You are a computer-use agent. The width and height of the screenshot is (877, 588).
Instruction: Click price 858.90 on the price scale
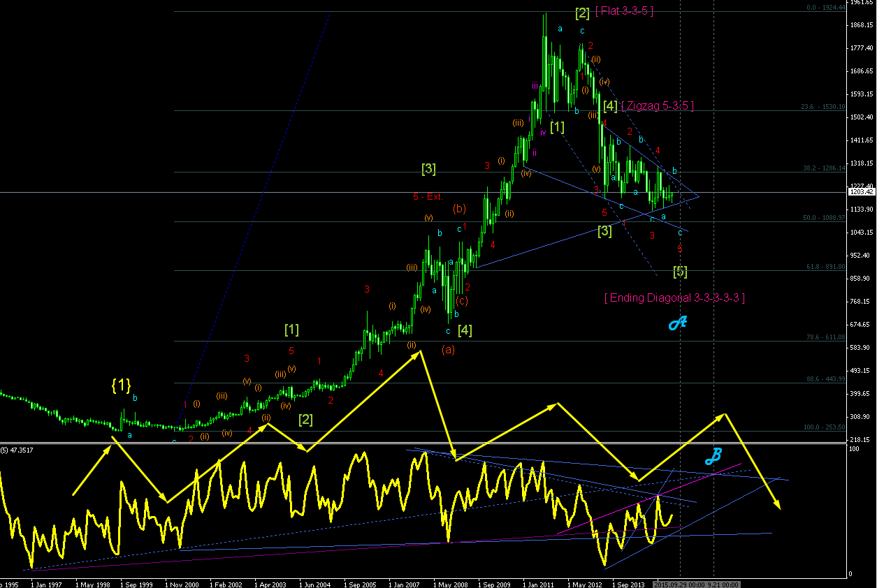tap(861, 279)
